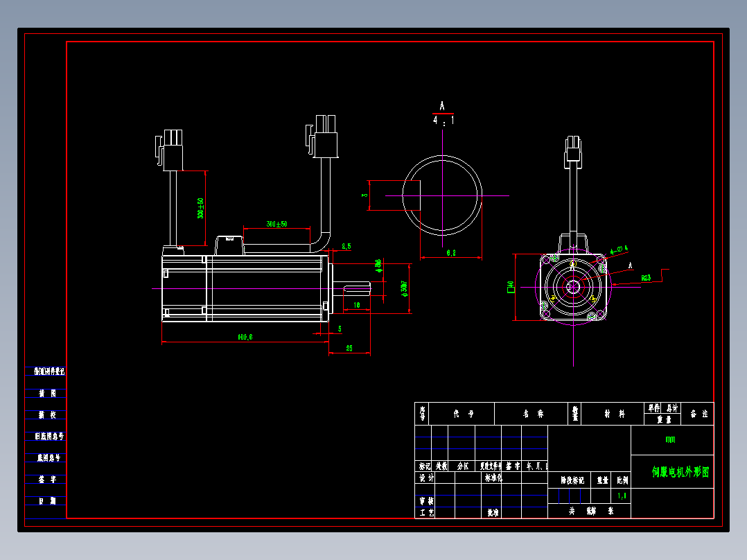The width and height of the screenshot is (747, 560).
Task: Click the '4:1' detail view scale label
Action: [443, 120]
